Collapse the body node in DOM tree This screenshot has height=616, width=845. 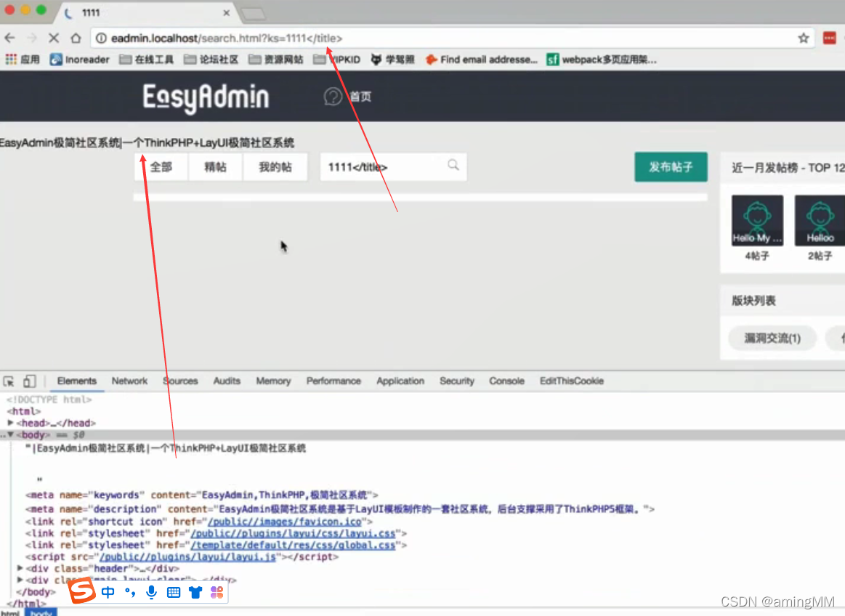coord(10,434)
